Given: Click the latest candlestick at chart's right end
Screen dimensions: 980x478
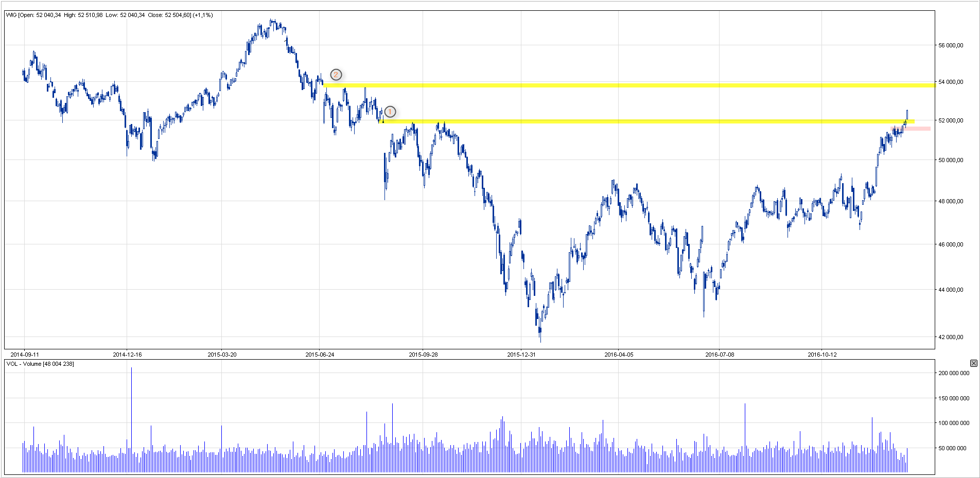Looking at the screenshot, I should [907, 114].
